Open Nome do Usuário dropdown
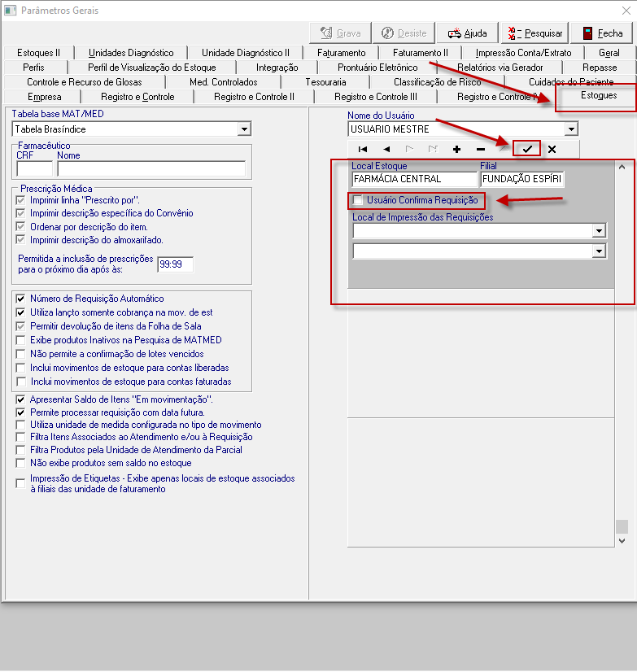Image resolution: width=637 pixels, height=672 pixels. [571, 129]
